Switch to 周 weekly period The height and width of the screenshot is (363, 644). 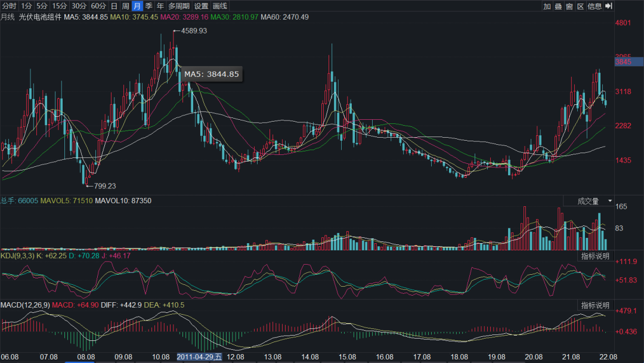point(126,6)
